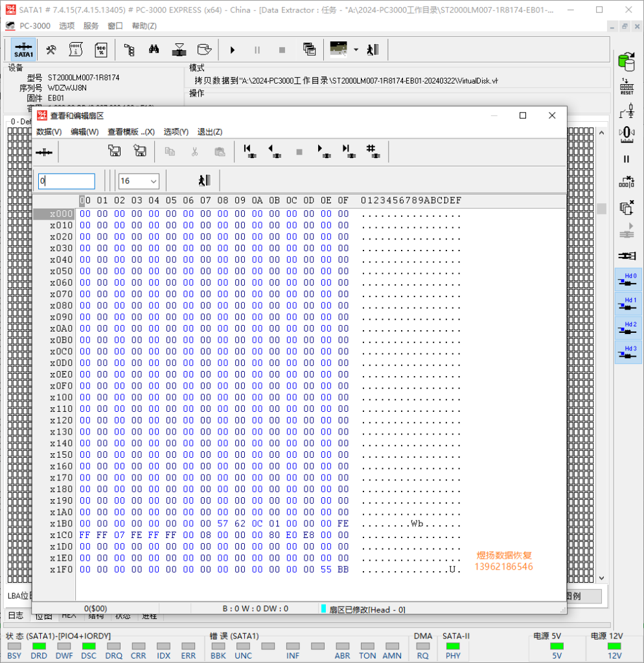Click the stop square in editor toolbar
Screen dimensions: 644x663
299,152
